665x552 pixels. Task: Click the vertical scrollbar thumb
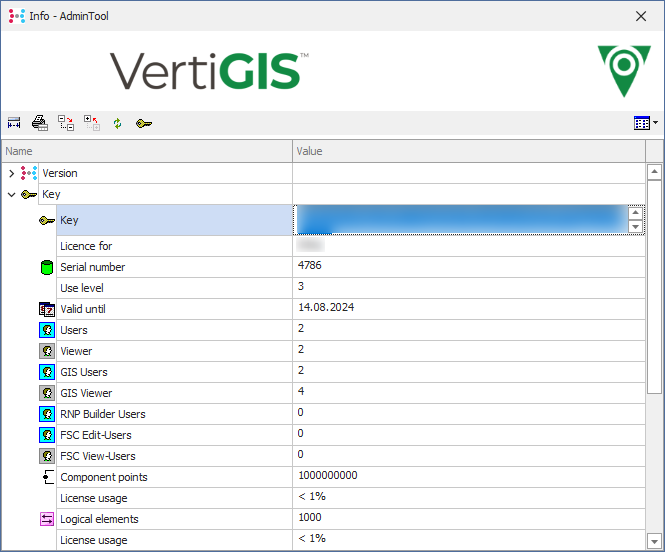[x=654, y=287]
